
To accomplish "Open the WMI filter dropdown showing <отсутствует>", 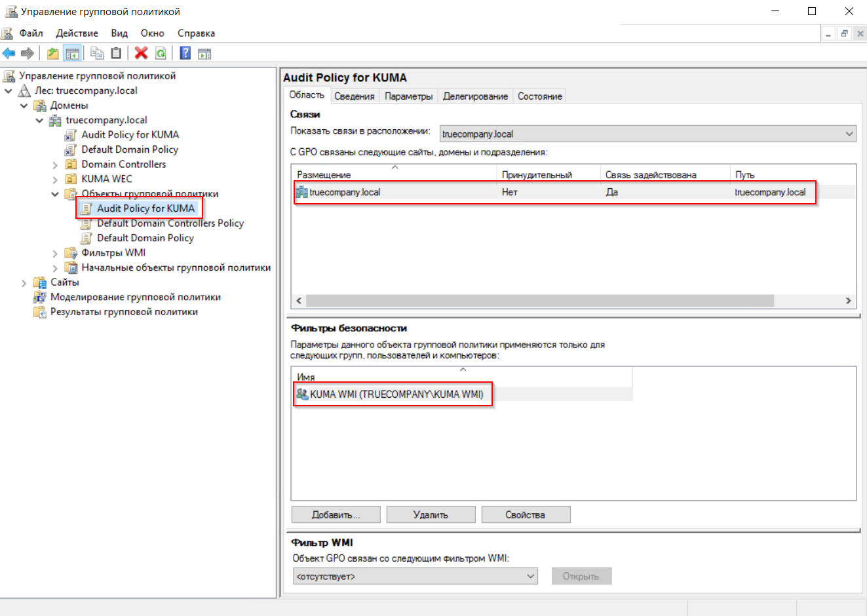I will 415,576.
